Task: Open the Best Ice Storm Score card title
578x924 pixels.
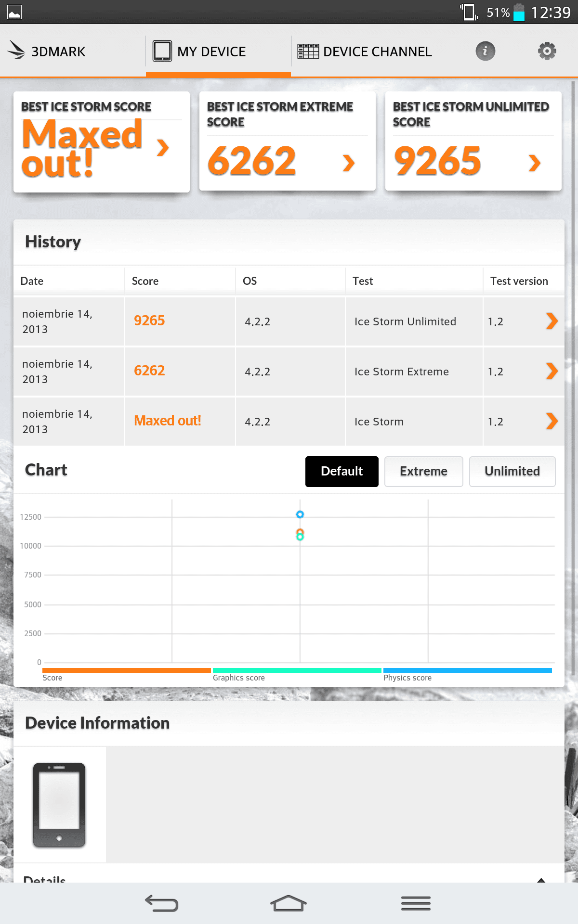Action: [86, 106]
